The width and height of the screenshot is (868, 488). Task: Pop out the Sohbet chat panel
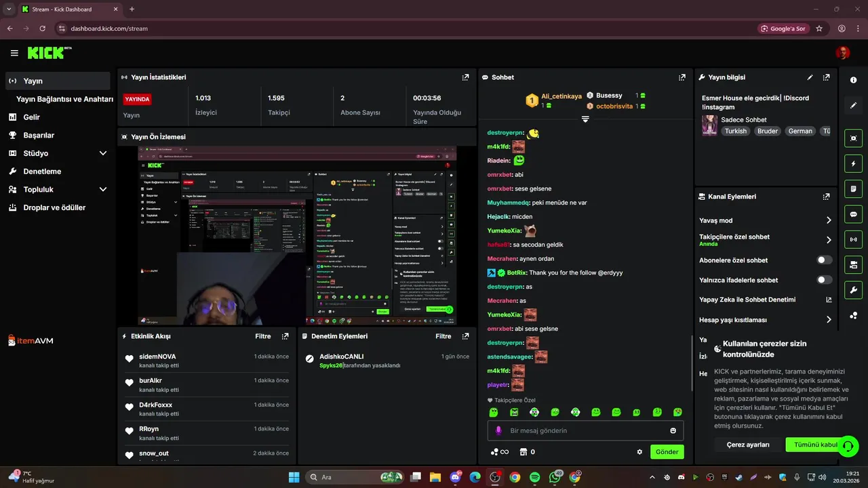click(x=682, y=77)
